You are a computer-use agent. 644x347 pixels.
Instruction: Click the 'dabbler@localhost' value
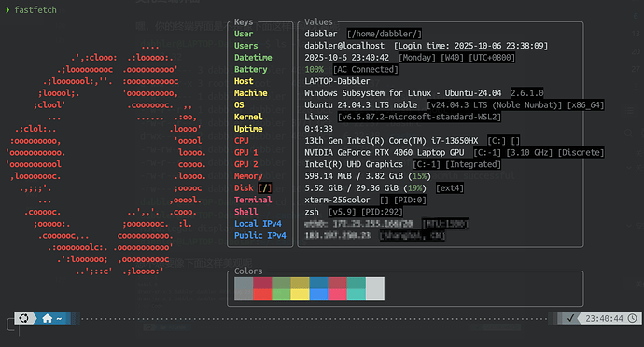(x=344, y=46)
